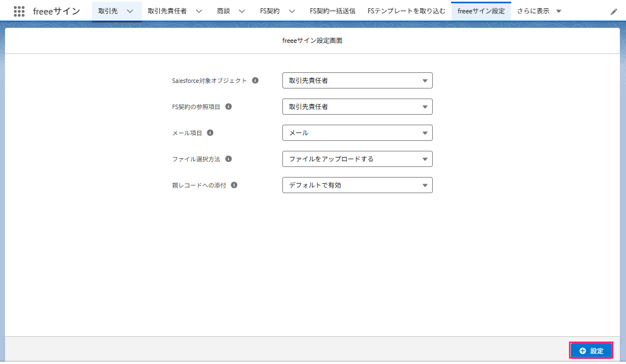Expand the 取引先責任者 tab chevron menu

pos(199,11)
